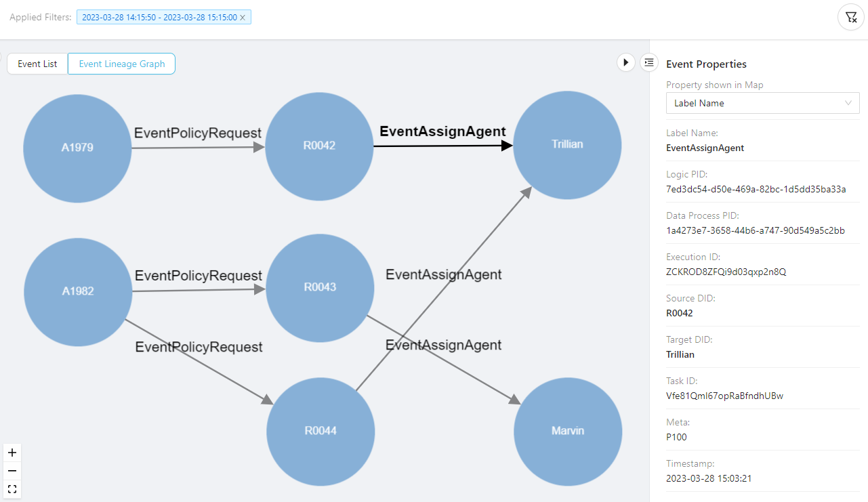Select the A1979 node
The height and width of the screenshot is (502, 868).
pos(77,148)
